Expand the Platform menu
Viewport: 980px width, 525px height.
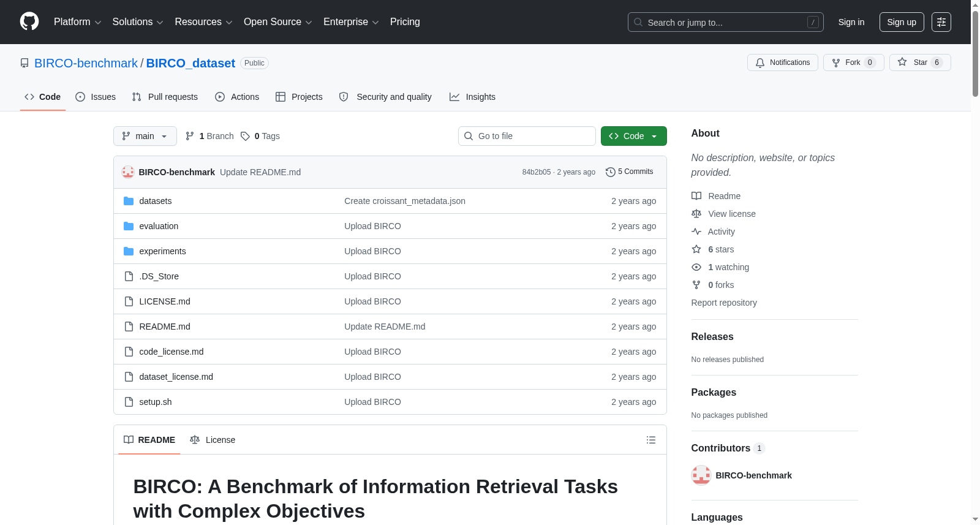(77, 22)
